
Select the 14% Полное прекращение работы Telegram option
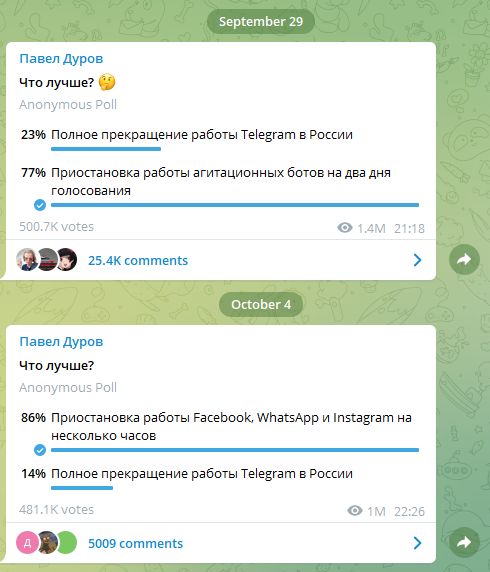pos(201,474)
